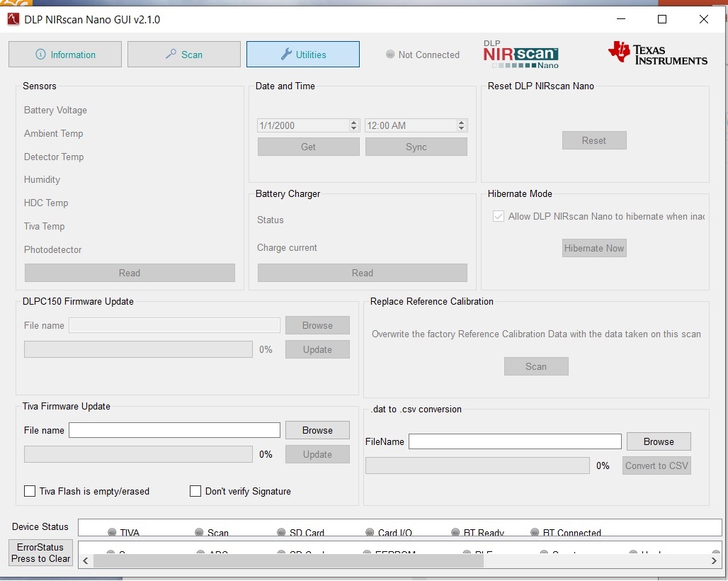Click Browse in DLPC150 Firmware Update
The image size is (728, 581).
tap(317, 325)
